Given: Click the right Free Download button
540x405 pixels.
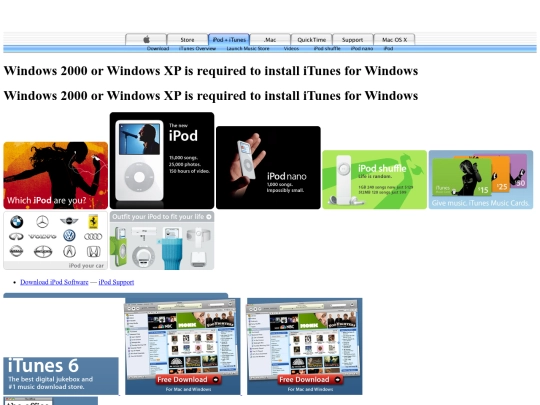Looking at the screenshot, I should pos(310,380).
